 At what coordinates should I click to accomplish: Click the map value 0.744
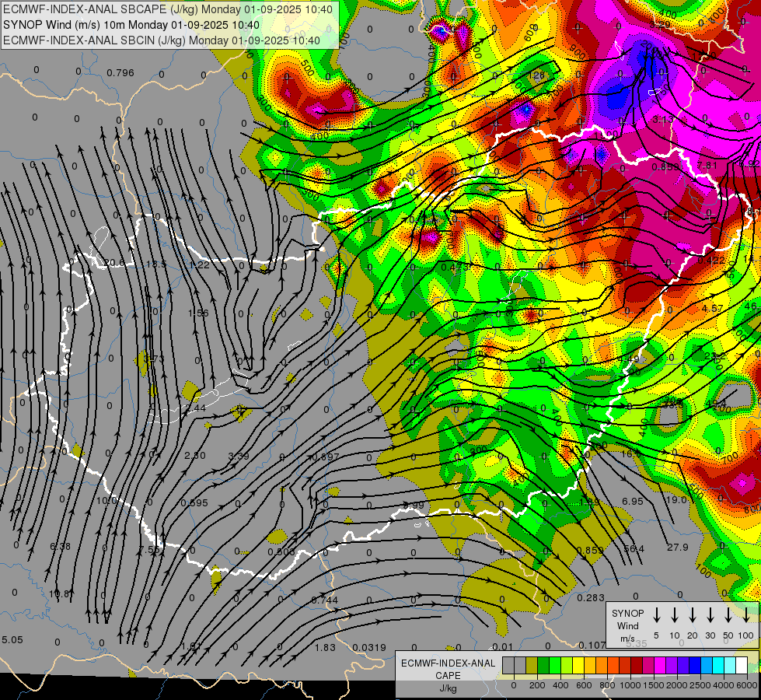click(x=325, y=600)
